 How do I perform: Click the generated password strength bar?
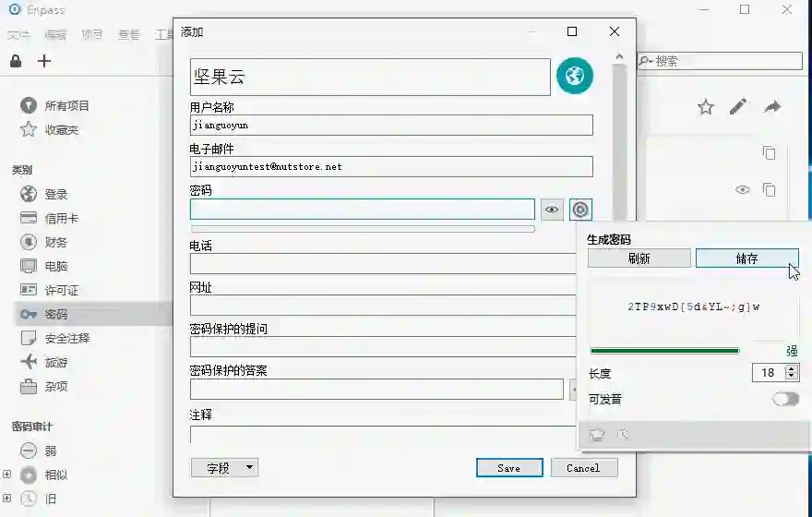point(664,351)
